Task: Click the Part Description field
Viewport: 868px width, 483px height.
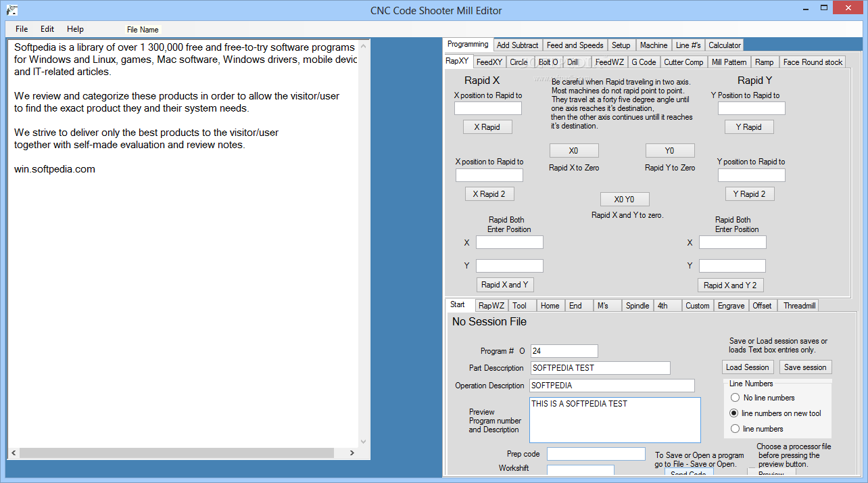Action: (x=600, y=368)
